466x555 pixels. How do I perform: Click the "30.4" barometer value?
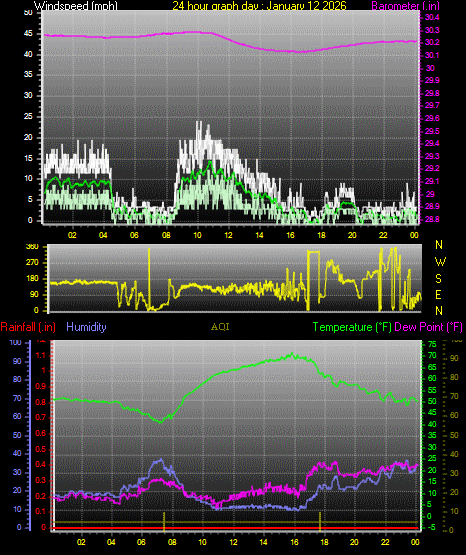pyautogui.click(x=432, y=18)
